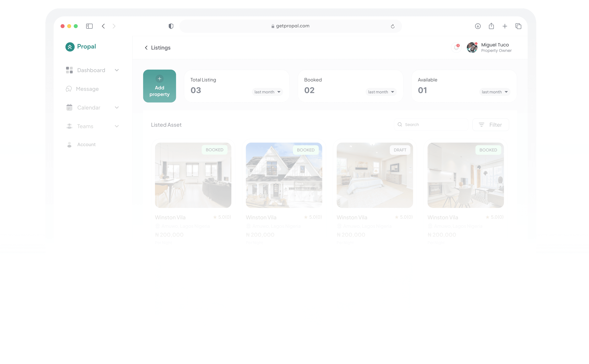This screenshot has width=589, height=364.
Task: Click the Add property button
Action: (160, 86)
